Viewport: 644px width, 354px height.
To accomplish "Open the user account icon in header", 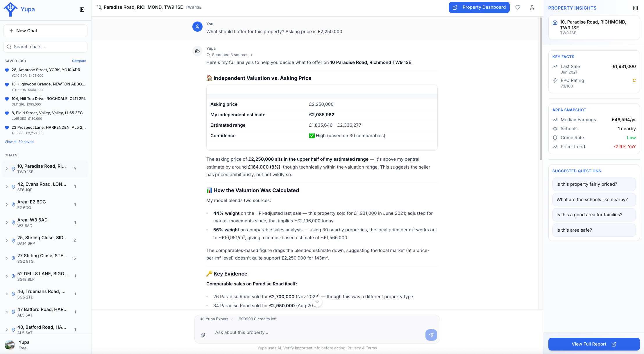I will (532, 8).
